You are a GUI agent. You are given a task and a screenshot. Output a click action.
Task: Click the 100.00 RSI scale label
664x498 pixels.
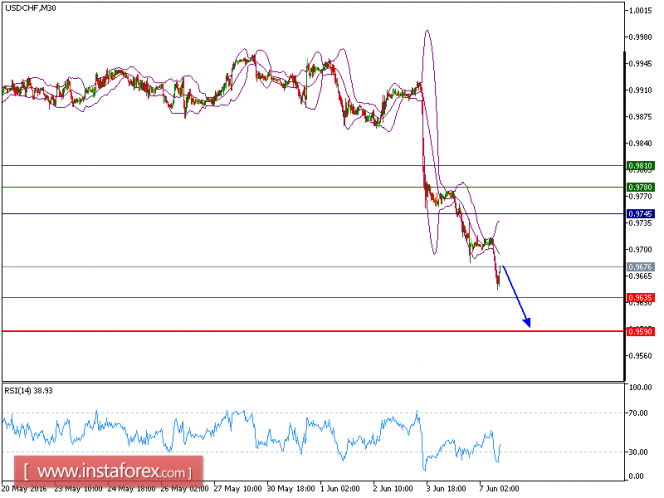641,387
